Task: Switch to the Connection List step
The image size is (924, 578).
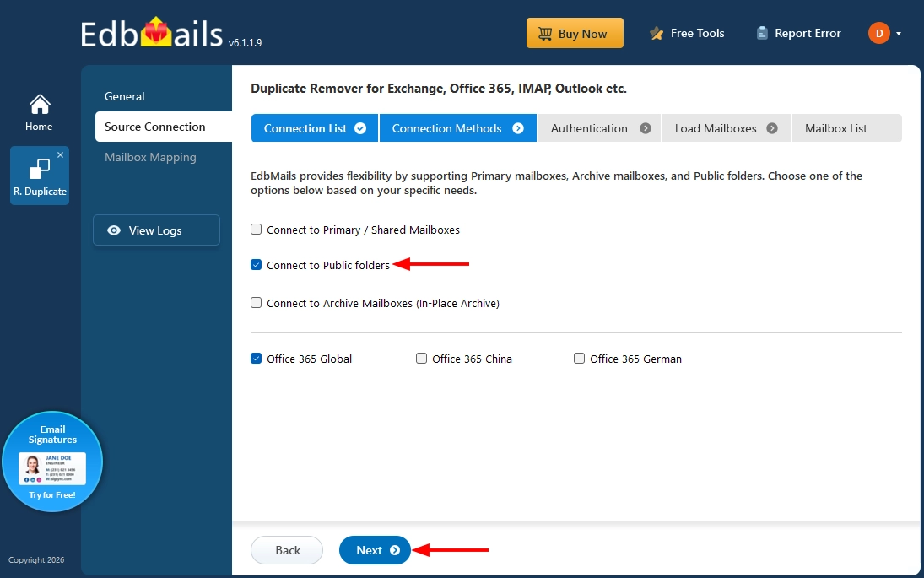Action: 315,128
